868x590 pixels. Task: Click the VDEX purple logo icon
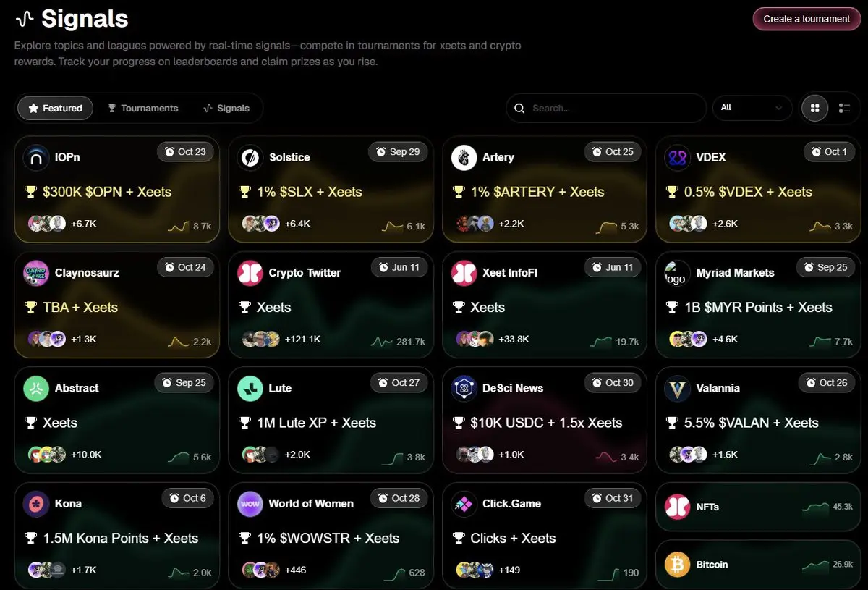click(x=678, y=157)
